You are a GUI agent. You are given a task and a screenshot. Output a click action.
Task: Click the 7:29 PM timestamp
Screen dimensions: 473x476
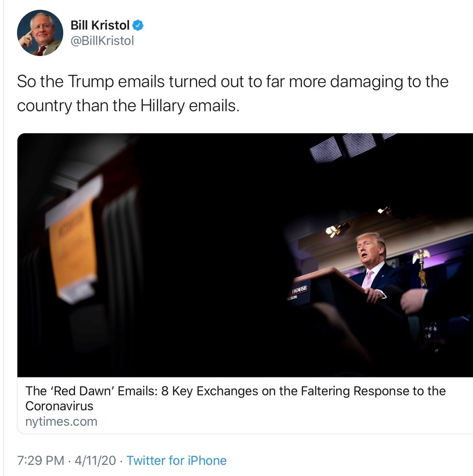pyautogui.click(x=41, y=461)
